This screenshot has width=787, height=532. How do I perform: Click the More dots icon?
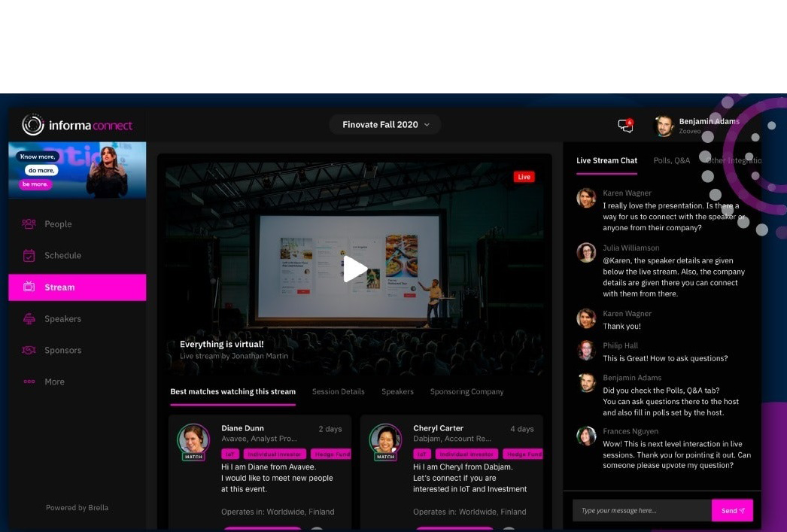pyautogui.click(x=29, y=382)
